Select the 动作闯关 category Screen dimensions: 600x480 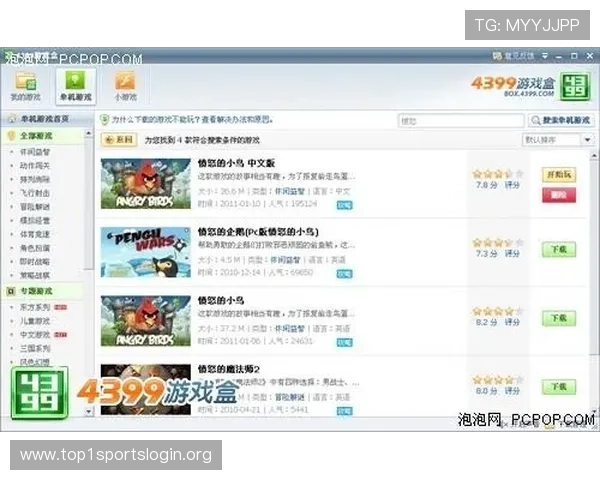(x=35, y=166)
